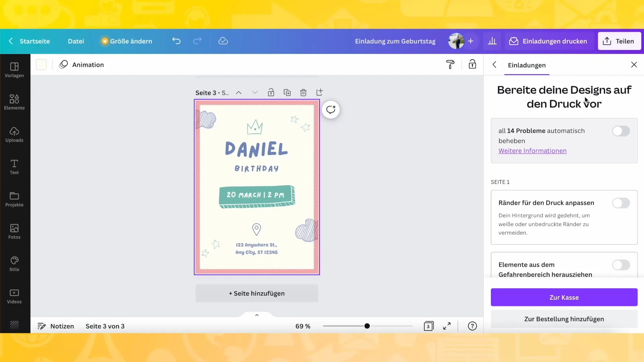Enter fullscreen presentation mode icon
Image resolution: width=644 pixels, height=362 pixels.
[x=447, y=326]
